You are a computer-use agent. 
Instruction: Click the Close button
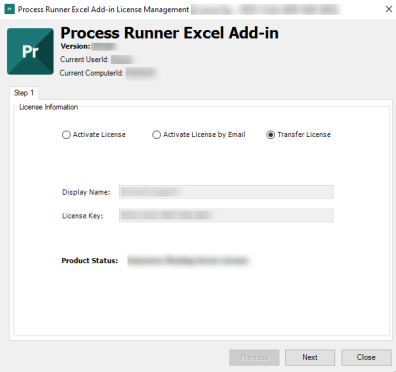coord(366,357)
